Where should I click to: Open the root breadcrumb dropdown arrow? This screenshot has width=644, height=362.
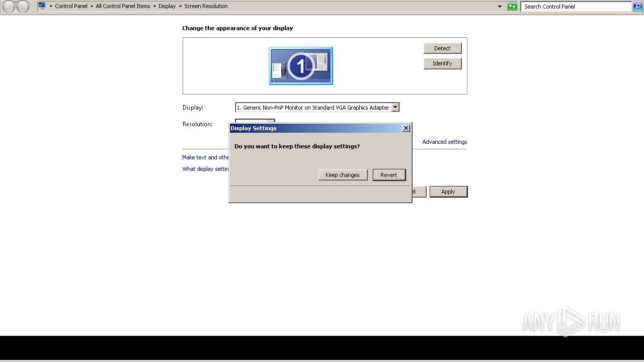pos(51,7)
